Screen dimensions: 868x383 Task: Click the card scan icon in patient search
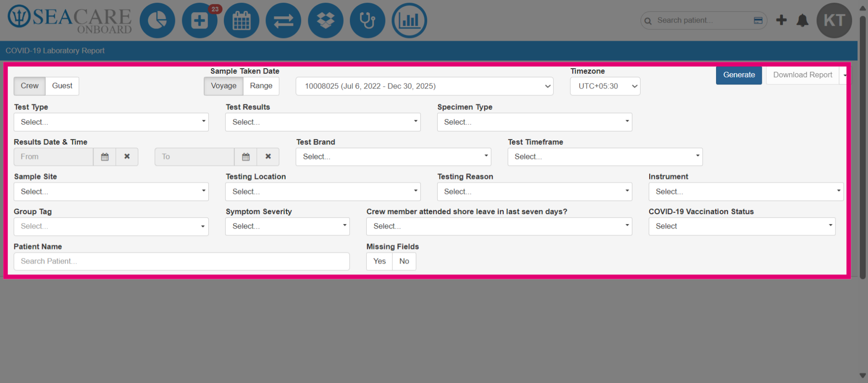pyautogui.click(x=758, y=20)
